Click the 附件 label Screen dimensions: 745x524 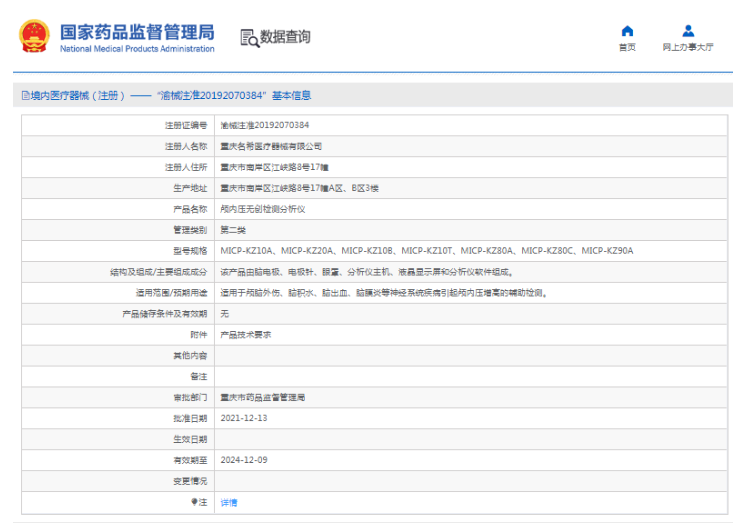coord(199,335)
